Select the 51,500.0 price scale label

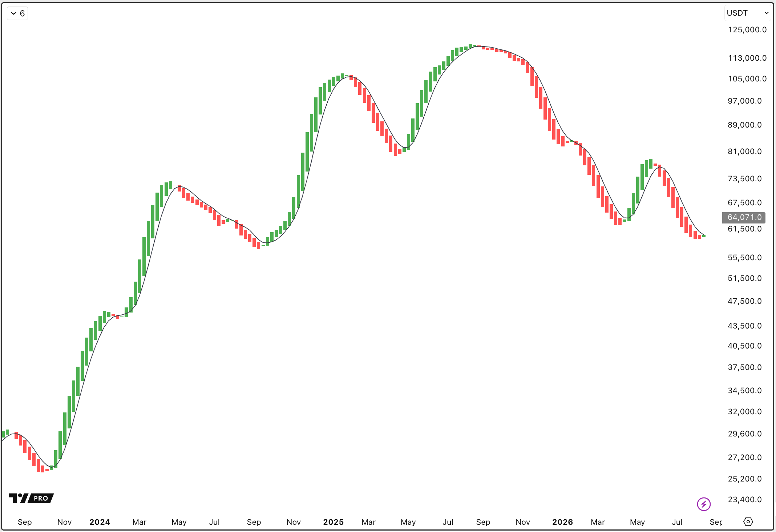pyautogui.click(x=745, y=278)
